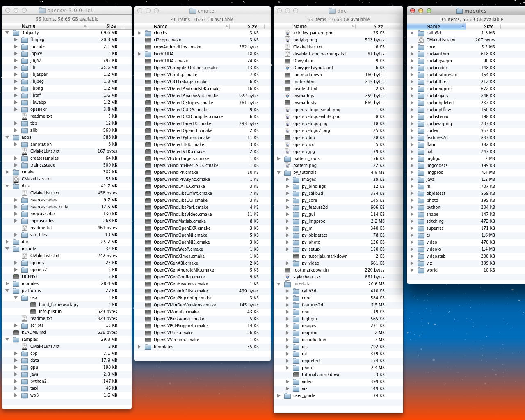Collapse the py_tutorials folder in doc window
The image size is (525, 420).
[x=279, y=173]
